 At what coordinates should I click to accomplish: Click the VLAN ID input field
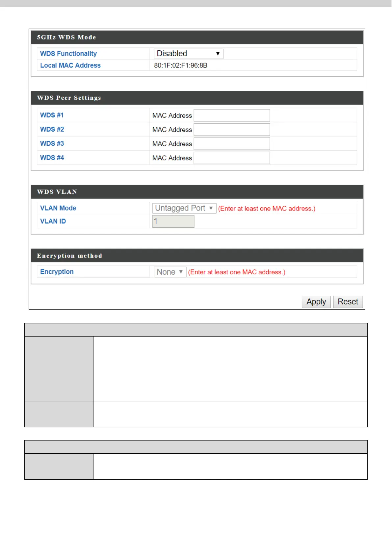(x=173, y=221)
